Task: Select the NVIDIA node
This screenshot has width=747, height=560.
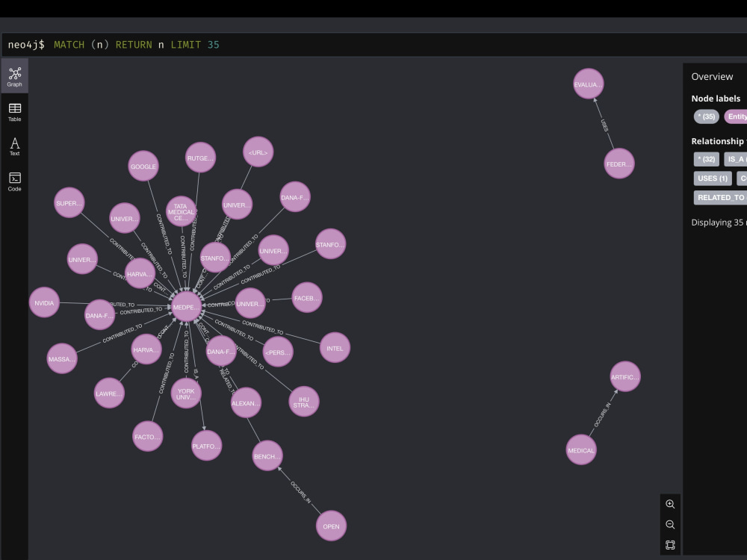Action: [x=44, y=302]
